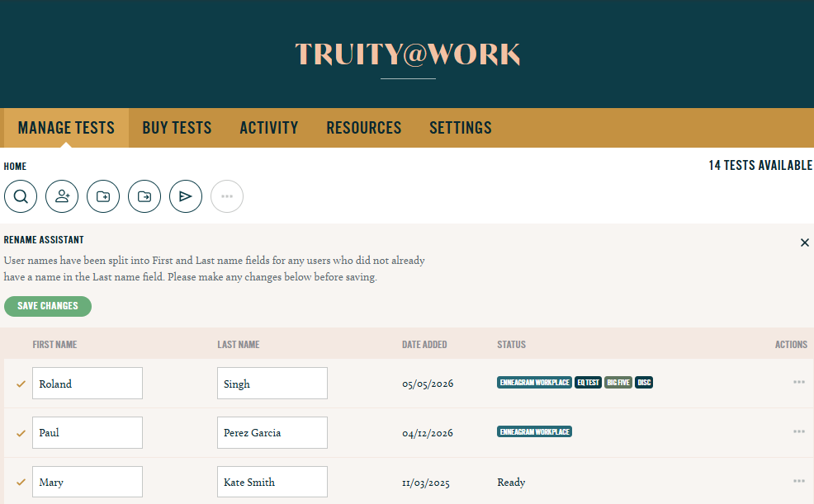814x504 pixels.
Task: Edit the first name field Paul
Action: (88, 432)
